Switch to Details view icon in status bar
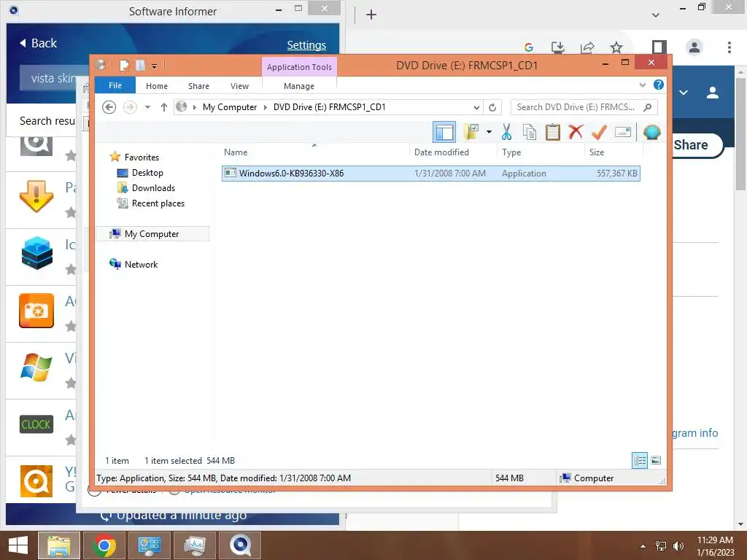The height and width of the screenshot is (560, 747). pos(640,461)
